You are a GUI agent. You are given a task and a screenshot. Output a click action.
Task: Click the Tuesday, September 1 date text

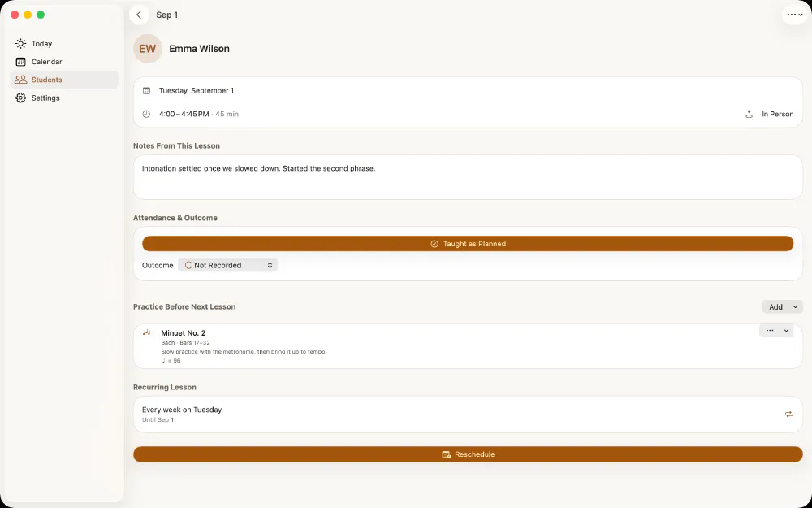pos(197,91)
